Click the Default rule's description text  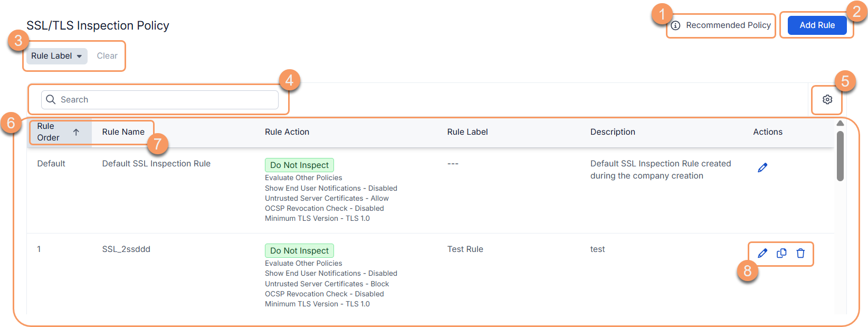pos(661,170)
